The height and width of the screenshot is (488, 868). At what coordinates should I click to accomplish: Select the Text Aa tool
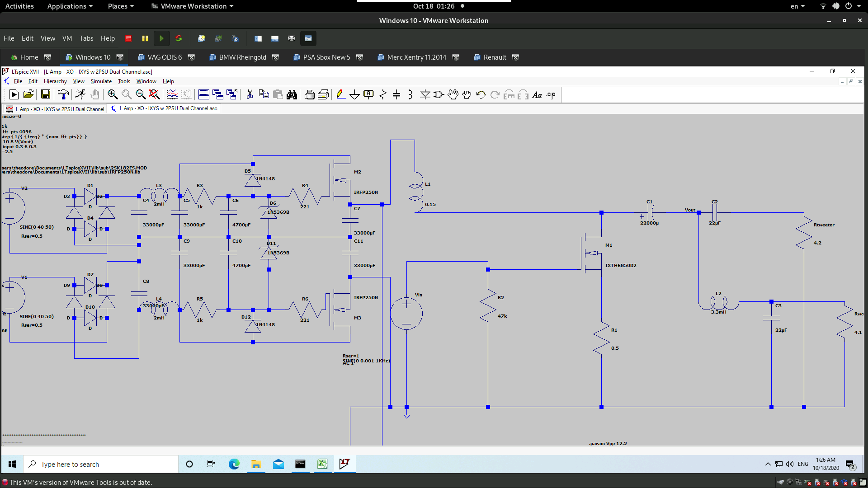[x=537, y=94]
